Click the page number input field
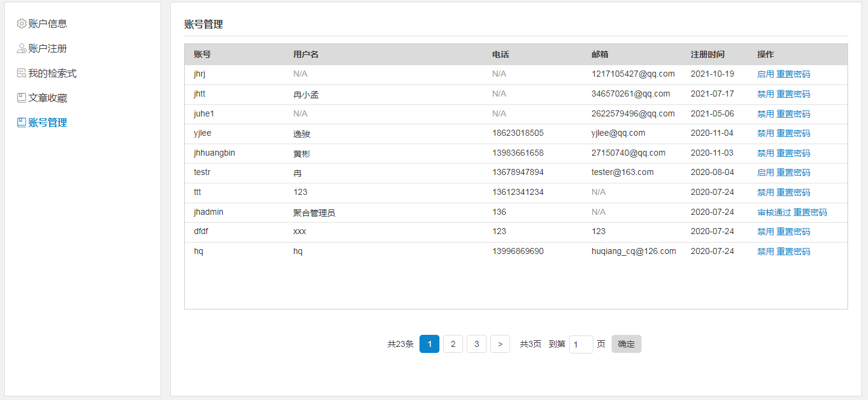This screenshot has height=400, width=868. pyautogui.click(x=581, y=344)
